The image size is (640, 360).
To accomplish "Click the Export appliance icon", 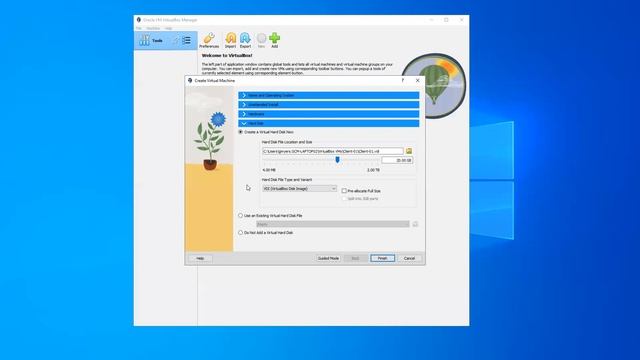I will point(245,40).
